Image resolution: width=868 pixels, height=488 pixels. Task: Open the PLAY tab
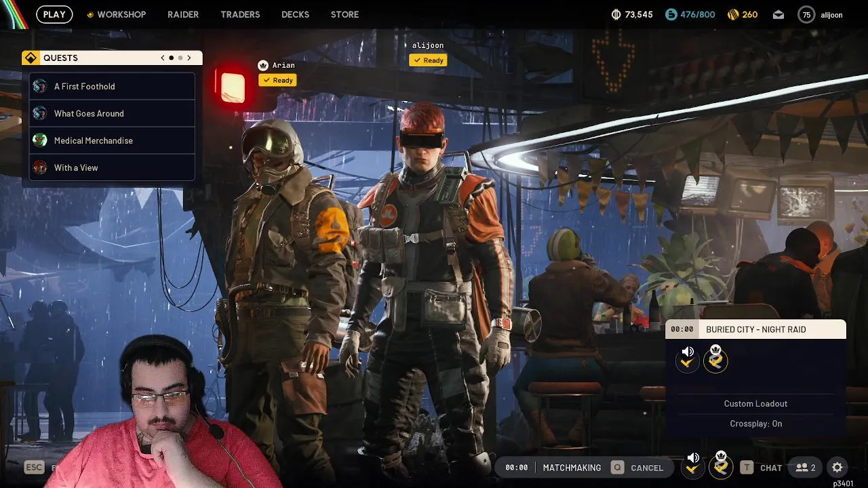(54, 14)
